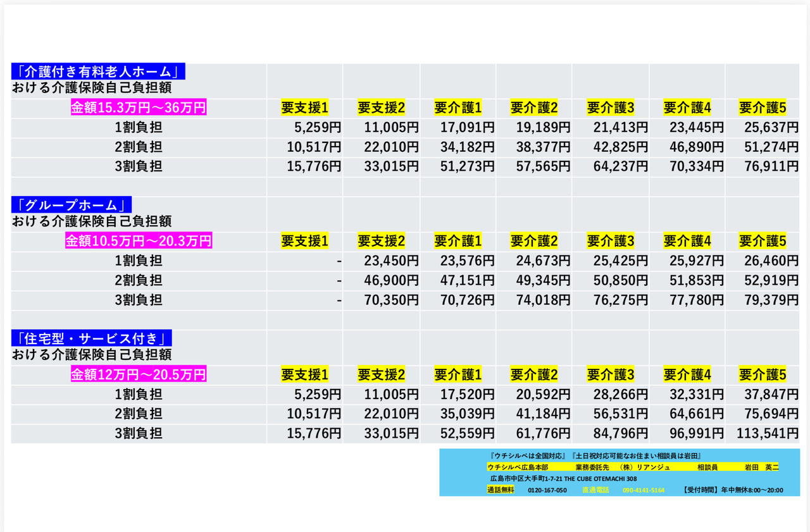The height and width of the screenshot is (532, 810).
Task: Click the 「介護付き有料老人ホーム」 blue heading
Action: click(98, 71)
